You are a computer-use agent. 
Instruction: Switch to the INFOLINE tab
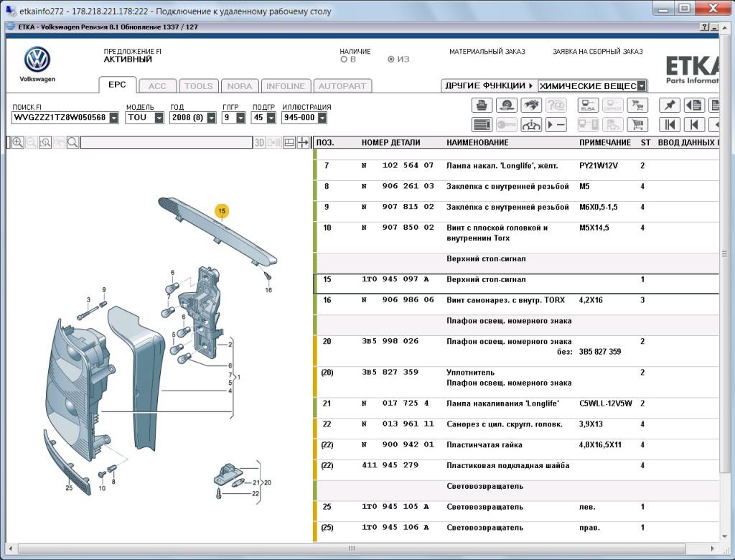pos(286,86)
